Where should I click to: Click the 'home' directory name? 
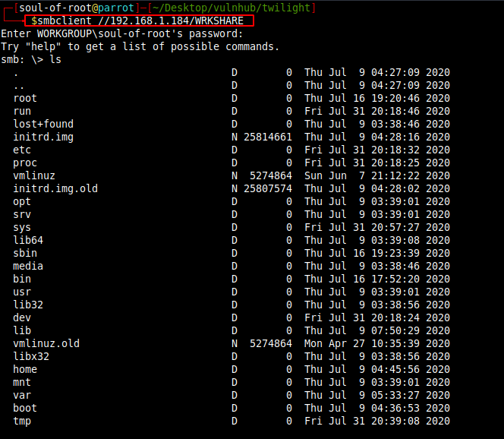click(x=25, y=369)
